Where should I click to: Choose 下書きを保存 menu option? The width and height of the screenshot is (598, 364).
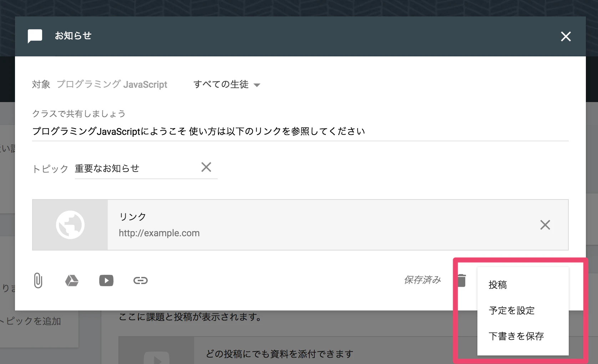[x=523, y=336]
